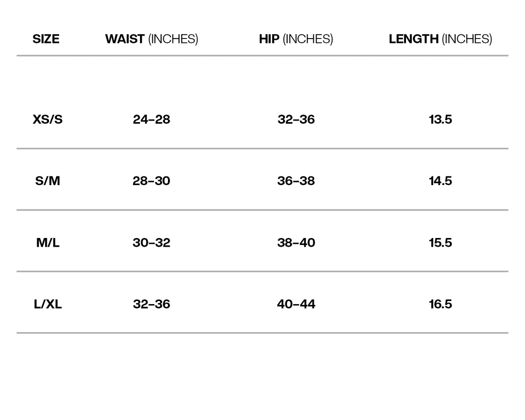Select waist value 32–36
525x420 pixels.
click(151, 304)
